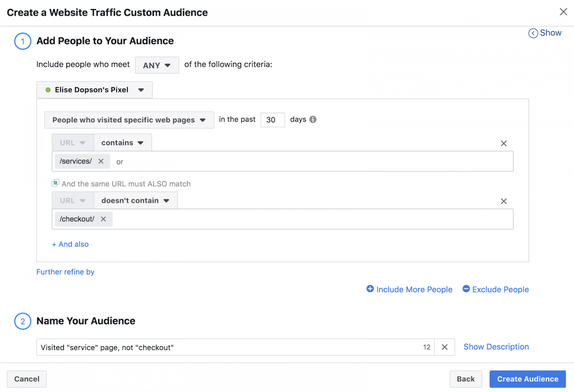Click Include More People

point(409,289)
